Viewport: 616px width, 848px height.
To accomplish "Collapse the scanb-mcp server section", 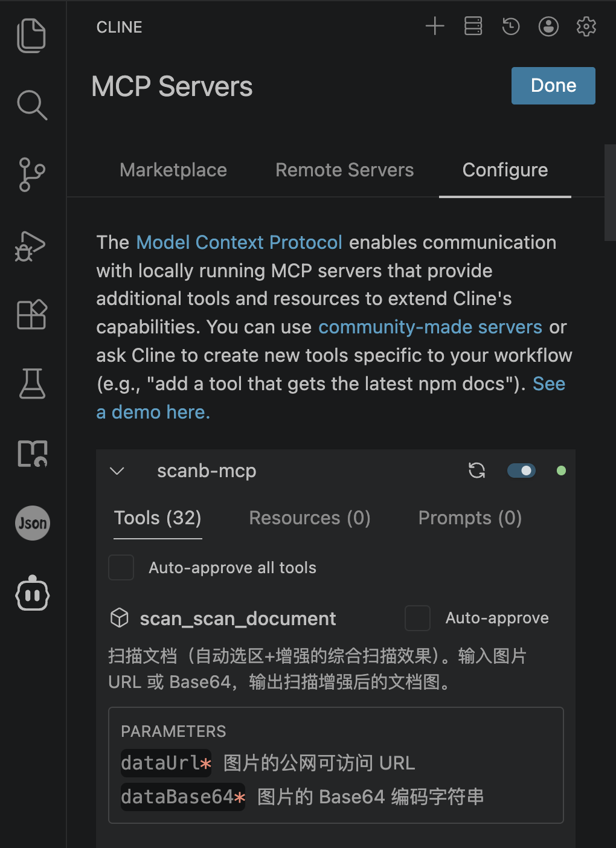I will [117, 471].
